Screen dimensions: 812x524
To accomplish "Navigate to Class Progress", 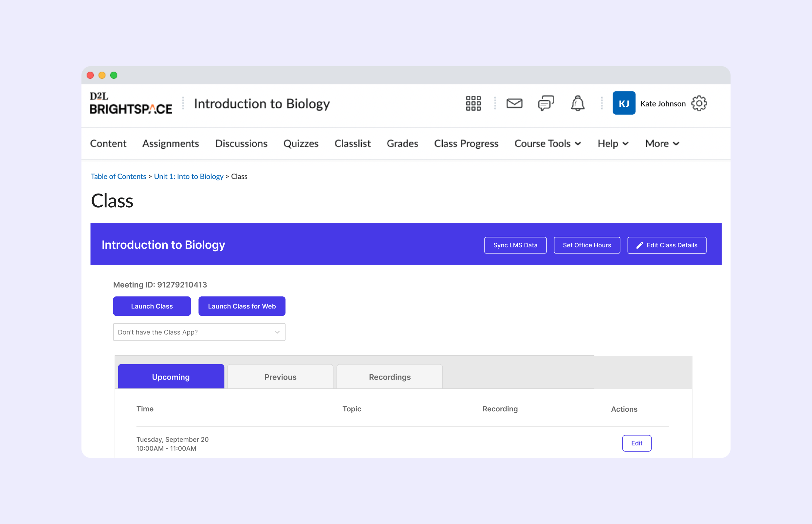I will pos(466,143).
